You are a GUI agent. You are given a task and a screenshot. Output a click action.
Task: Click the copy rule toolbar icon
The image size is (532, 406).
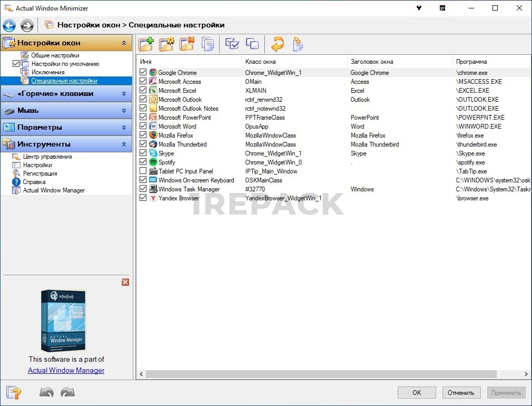(208, 44)
